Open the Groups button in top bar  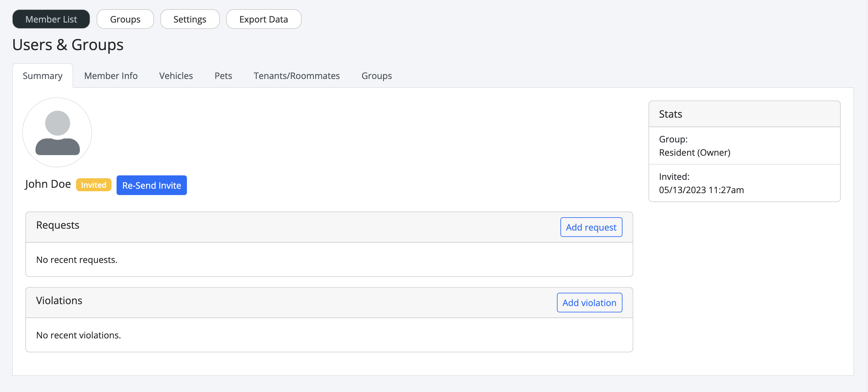click(x=125, y=19)
